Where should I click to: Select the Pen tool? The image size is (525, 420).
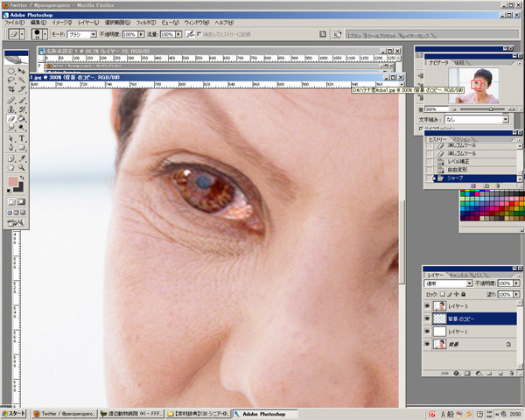pos(11,147)
